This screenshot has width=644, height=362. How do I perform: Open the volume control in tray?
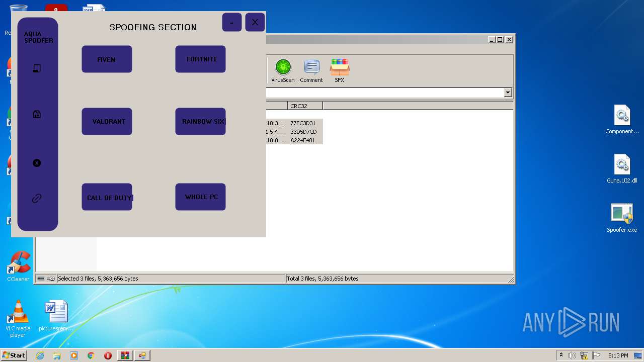click(572, 355)
